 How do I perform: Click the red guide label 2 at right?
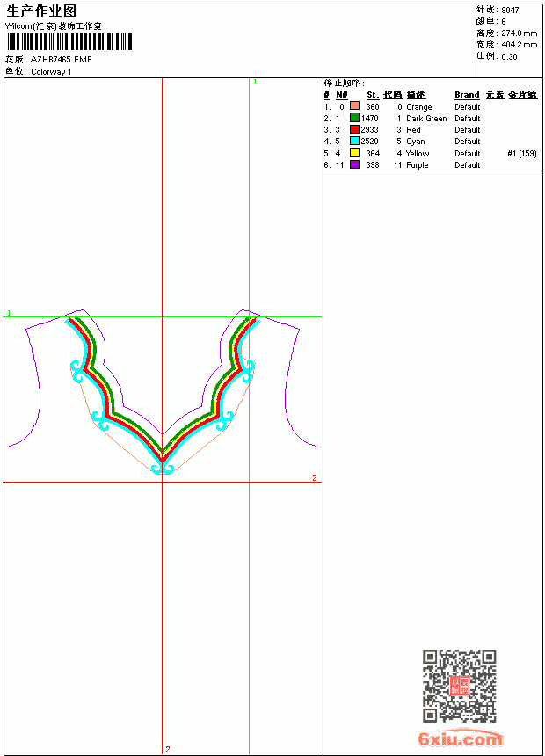[315, 477]
